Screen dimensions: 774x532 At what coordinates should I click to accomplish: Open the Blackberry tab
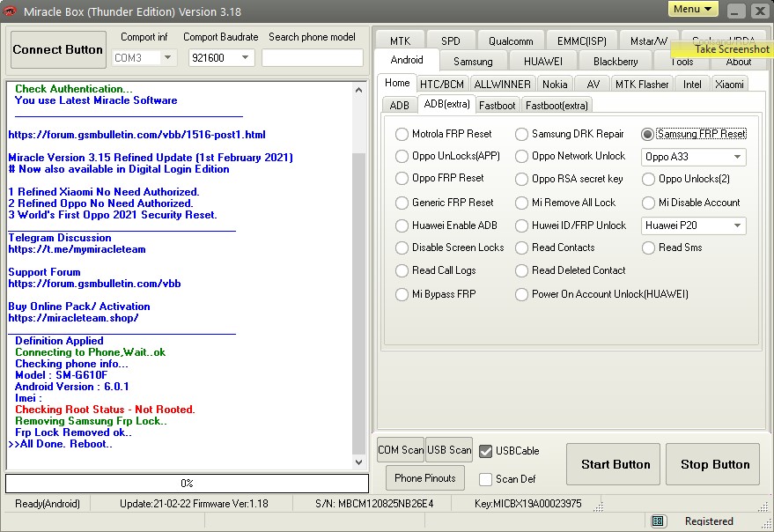tap(616, 62)
